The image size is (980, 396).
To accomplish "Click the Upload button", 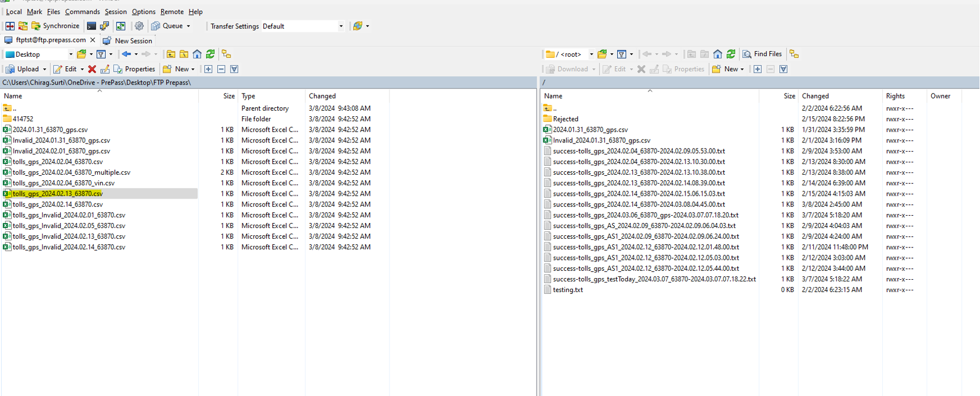I will click(27, 69).
